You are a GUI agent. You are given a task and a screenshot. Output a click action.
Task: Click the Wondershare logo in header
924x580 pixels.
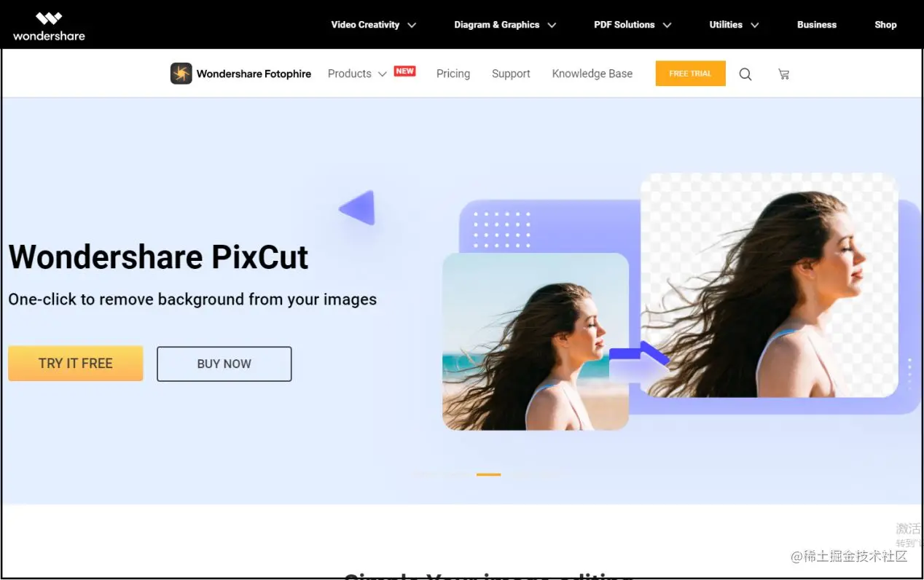point(49,26)
